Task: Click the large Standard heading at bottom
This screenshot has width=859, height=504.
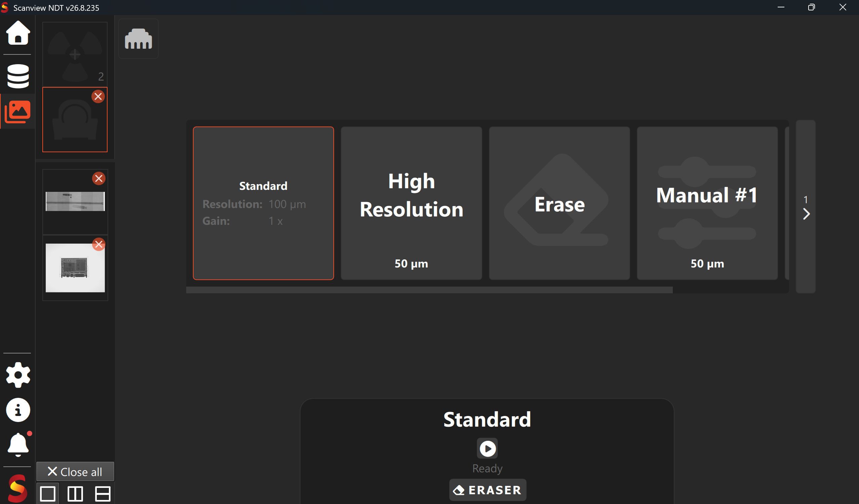Action: point(487,419)
